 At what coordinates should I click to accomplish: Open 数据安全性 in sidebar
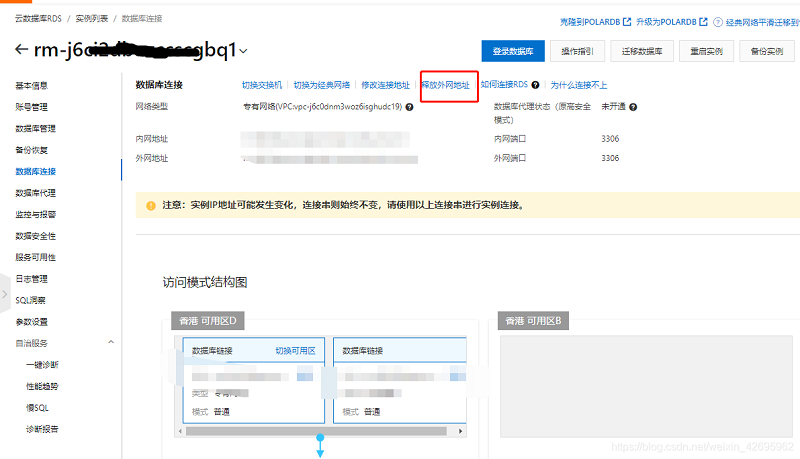(x=36, y=236)
